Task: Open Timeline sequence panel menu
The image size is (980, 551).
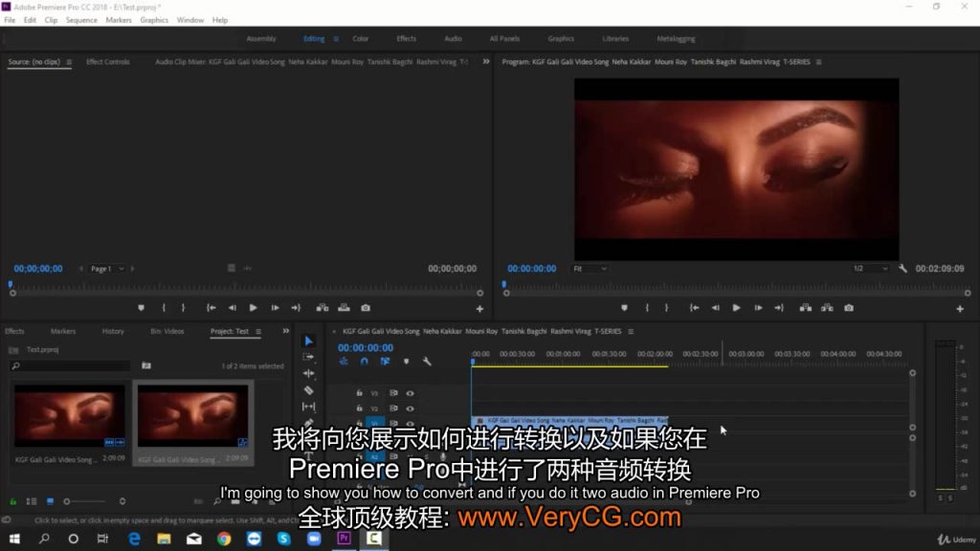Action: pyautogui.click(x=631, y=331)
